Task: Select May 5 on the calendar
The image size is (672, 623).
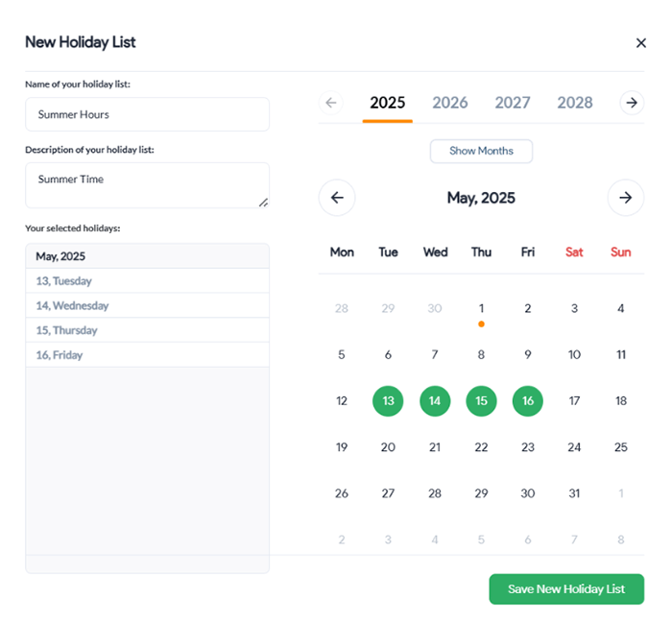Action: pyautogui.click(x=342, y=355)
